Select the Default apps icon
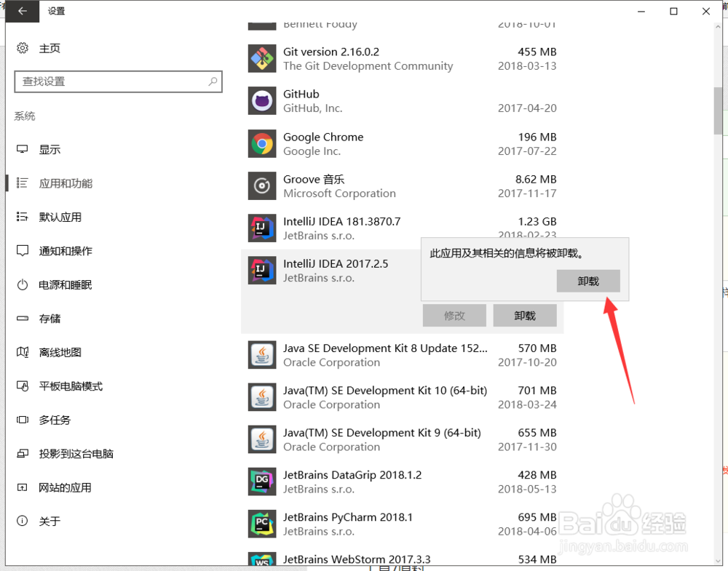The height and width of the screenshot is (571, 728). pos(23,217)
